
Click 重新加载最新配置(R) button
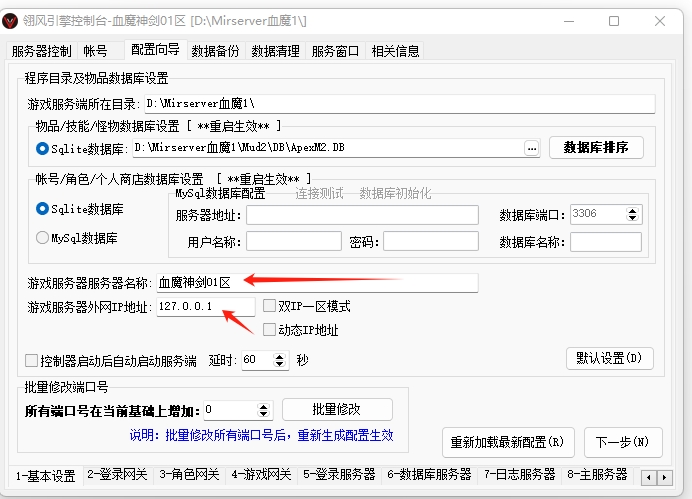point(507,441)
